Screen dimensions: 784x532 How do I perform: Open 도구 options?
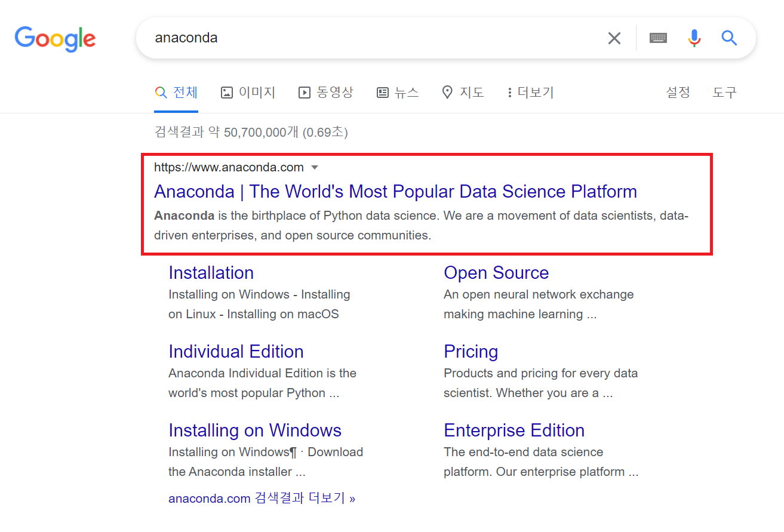(x=724, y=93)
